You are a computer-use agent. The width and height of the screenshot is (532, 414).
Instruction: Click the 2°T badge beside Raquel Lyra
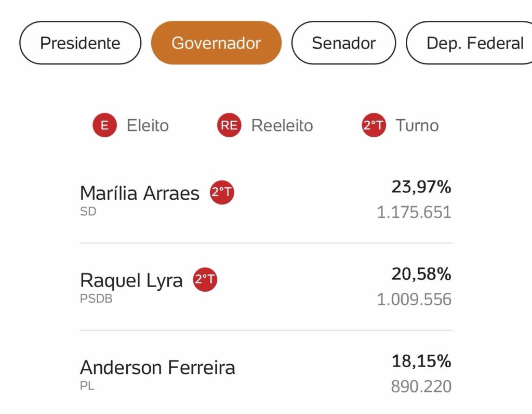click(205, 280)
